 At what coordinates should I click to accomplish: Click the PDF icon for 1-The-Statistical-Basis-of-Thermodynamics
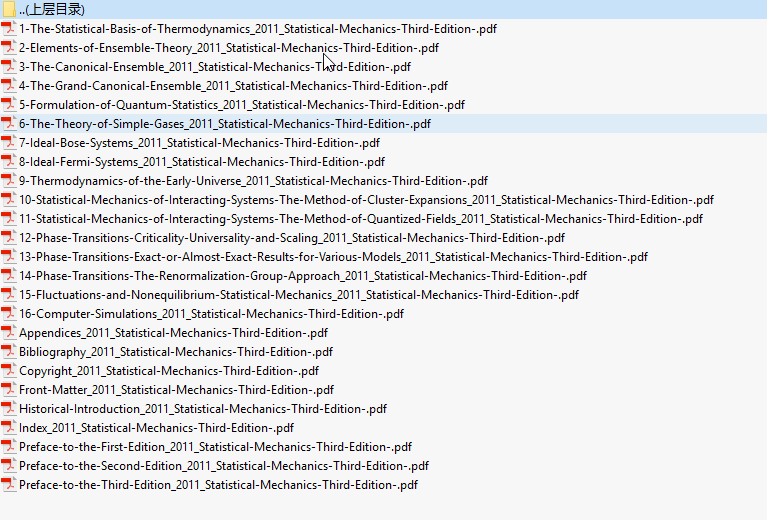(x=8, y=29)
